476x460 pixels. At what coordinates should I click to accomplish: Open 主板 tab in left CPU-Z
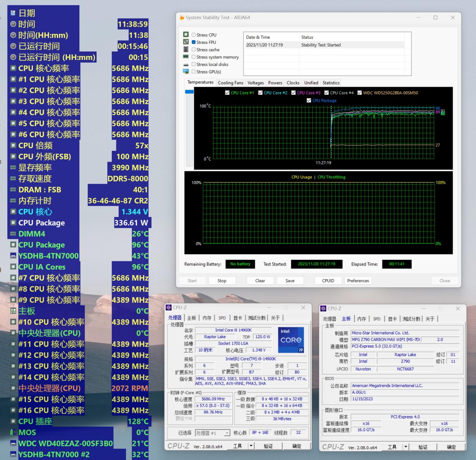click(x=192, y=318)
